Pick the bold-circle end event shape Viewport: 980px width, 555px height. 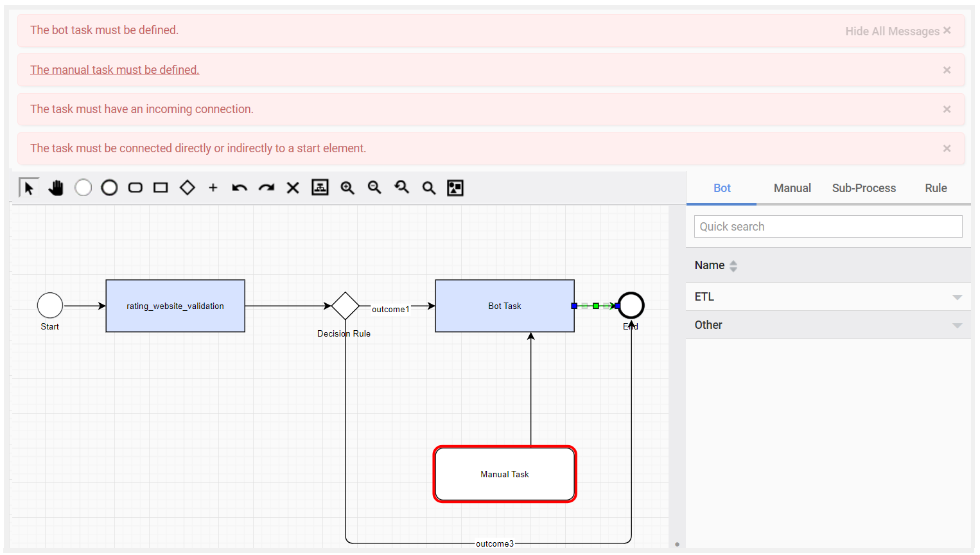click(109, 188)
